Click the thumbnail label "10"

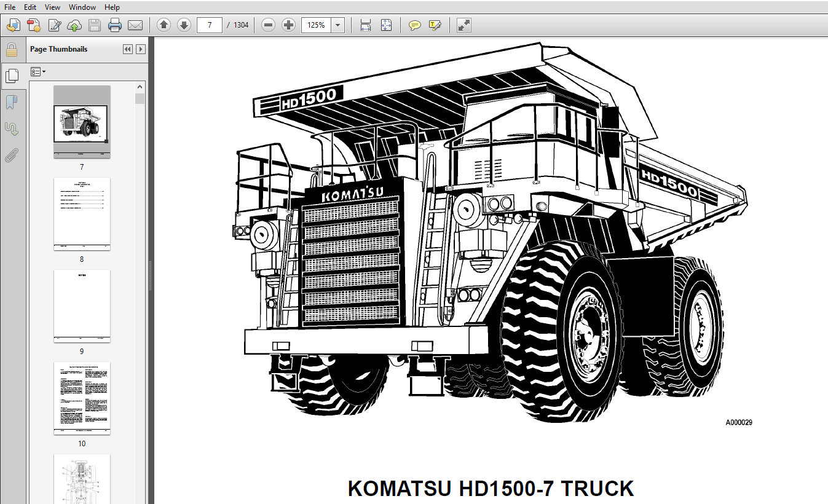tap(82, 444)
